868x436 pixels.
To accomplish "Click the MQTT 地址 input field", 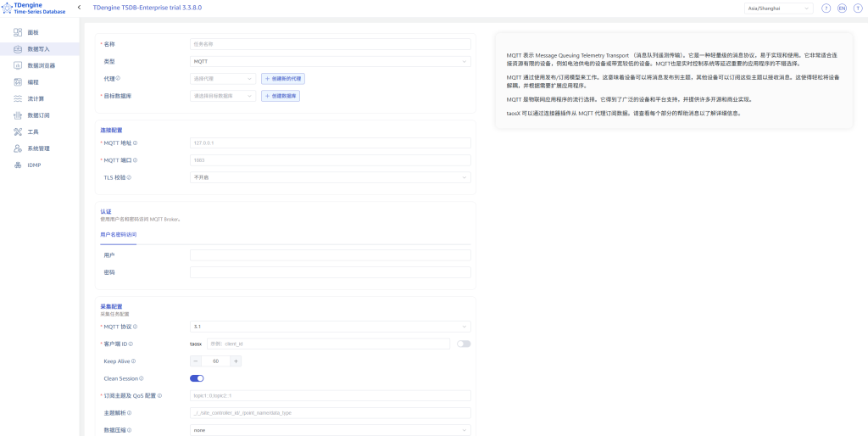I will pyautogui.click(x=330, y=143).
